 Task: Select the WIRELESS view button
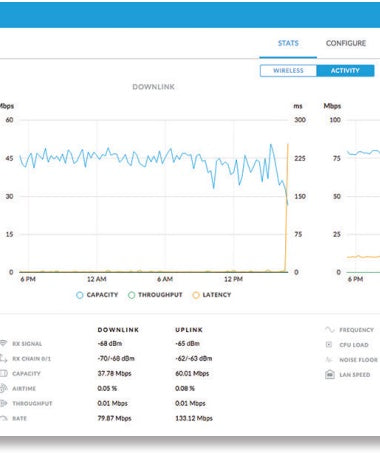(x=288, y=71)
